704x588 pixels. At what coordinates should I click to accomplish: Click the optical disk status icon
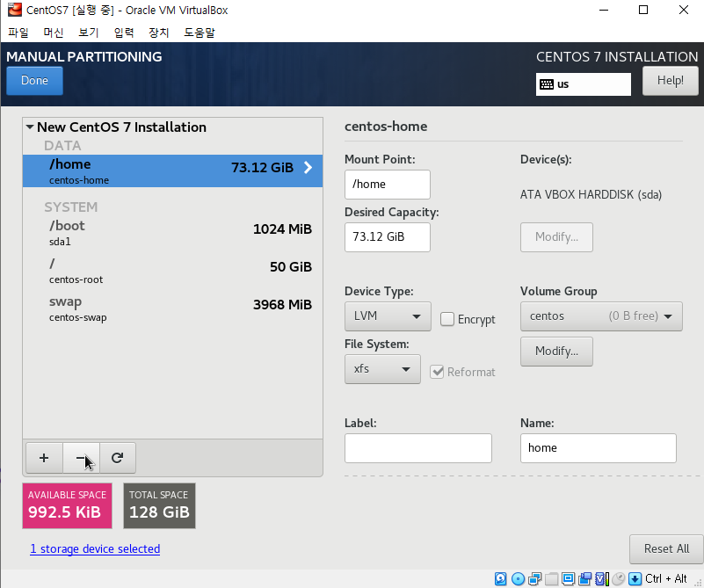519,578
